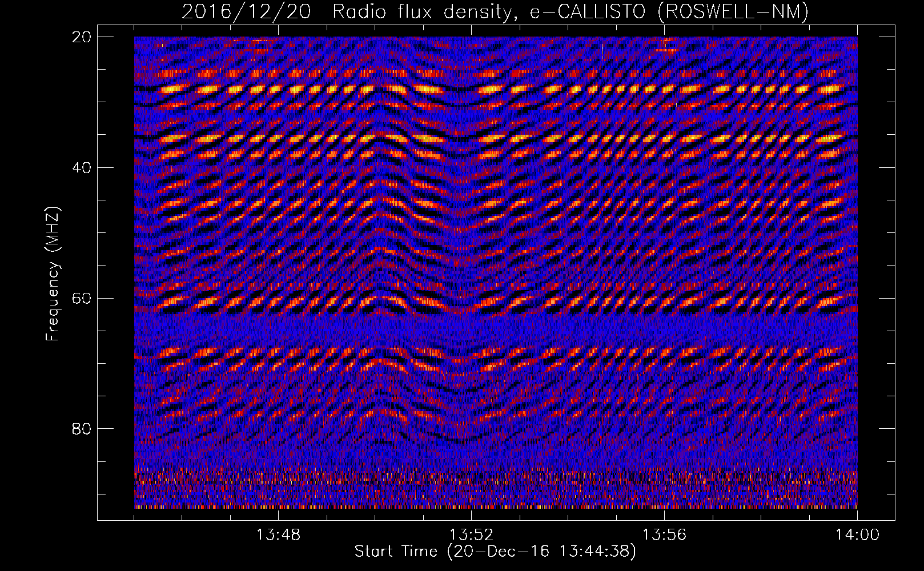Click the '13:56' time tick label
The image size is (924, 571).
tap(664, 535)
